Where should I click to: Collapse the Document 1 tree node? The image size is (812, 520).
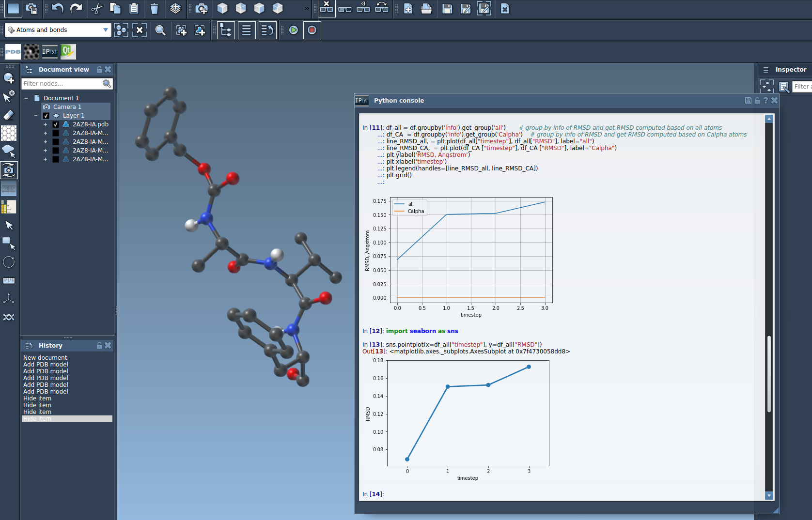[26, 98]
